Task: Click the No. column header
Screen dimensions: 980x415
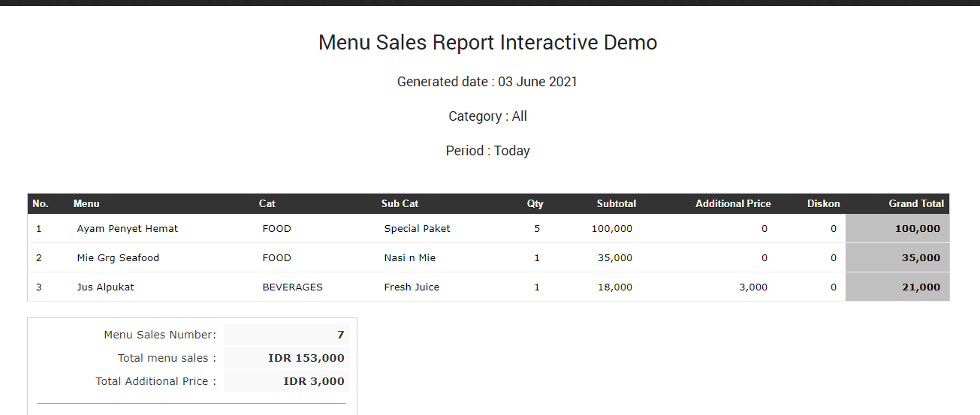Action: [x=41, y=203]
